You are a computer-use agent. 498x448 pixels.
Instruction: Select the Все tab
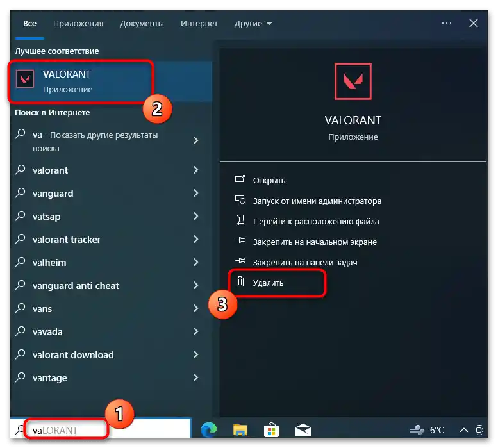pyautogui.click(x=29, y=24)
